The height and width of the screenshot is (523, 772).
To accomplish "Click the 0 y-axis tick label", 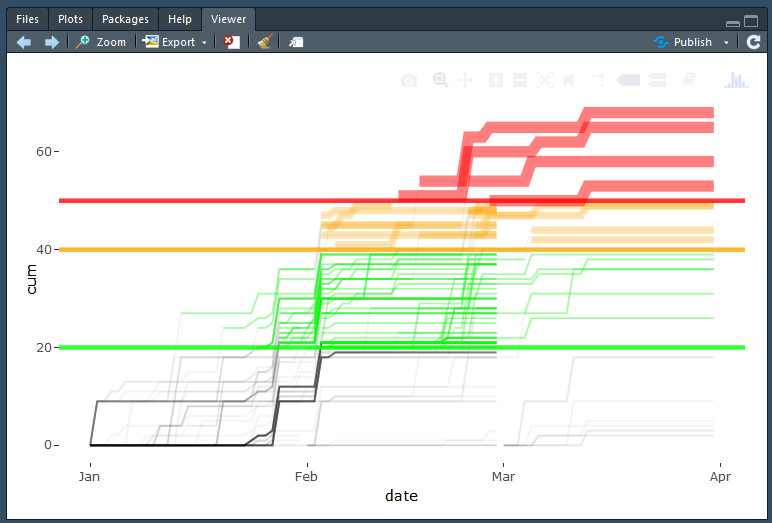I will pyautogui.click(x=48, y=445).
